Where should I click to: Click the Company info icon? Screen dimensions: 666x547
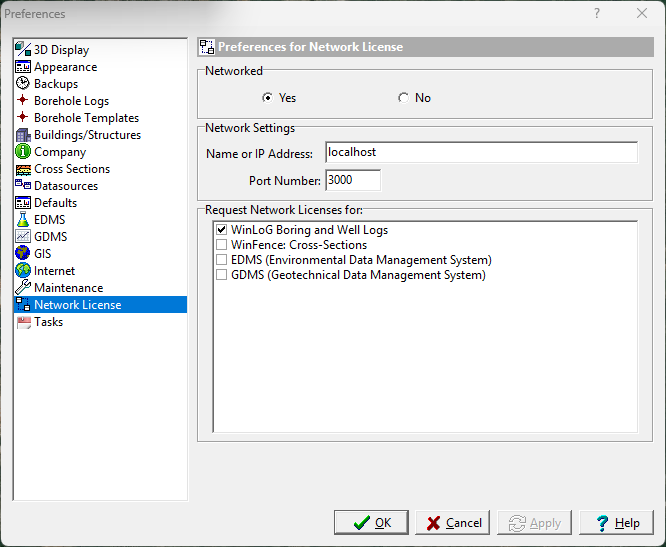point(23,152)
